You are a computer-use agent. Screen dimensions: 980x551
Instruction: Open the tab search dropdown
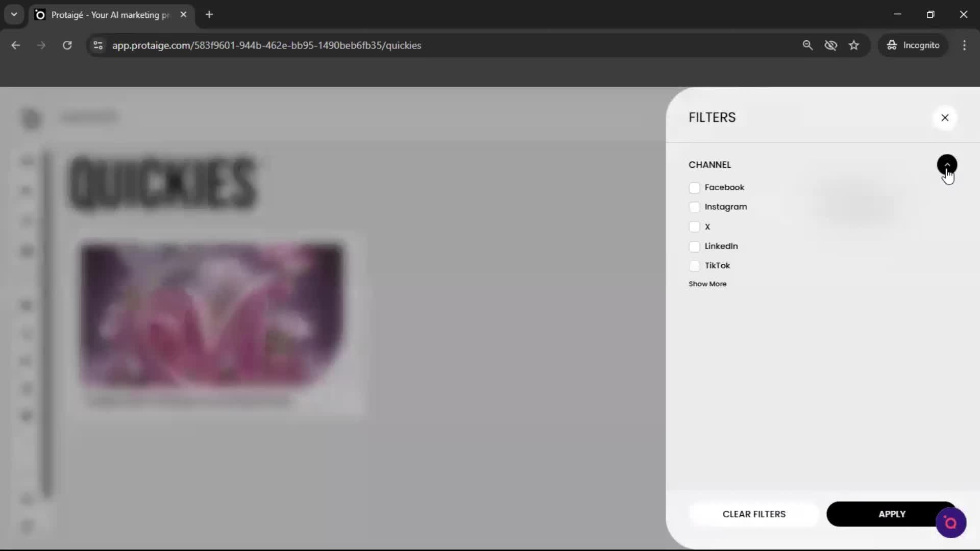[14, 15]
